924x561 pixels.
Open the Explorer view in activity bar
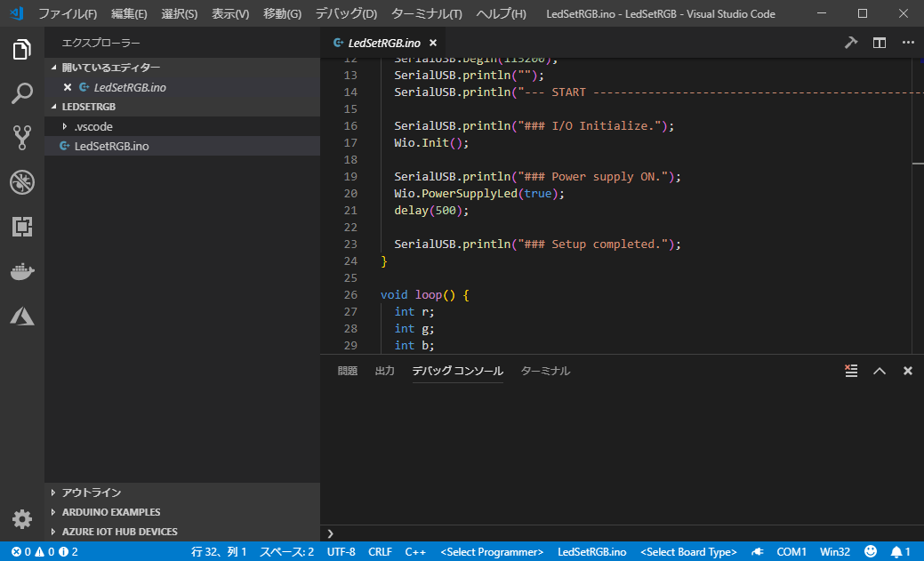pos(22,50)
